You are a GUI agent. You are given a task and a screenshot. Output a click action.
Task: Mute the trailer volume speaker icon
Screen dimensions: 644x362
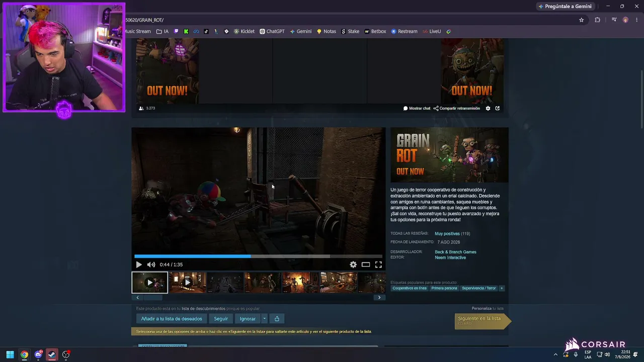tap(151, 264)
